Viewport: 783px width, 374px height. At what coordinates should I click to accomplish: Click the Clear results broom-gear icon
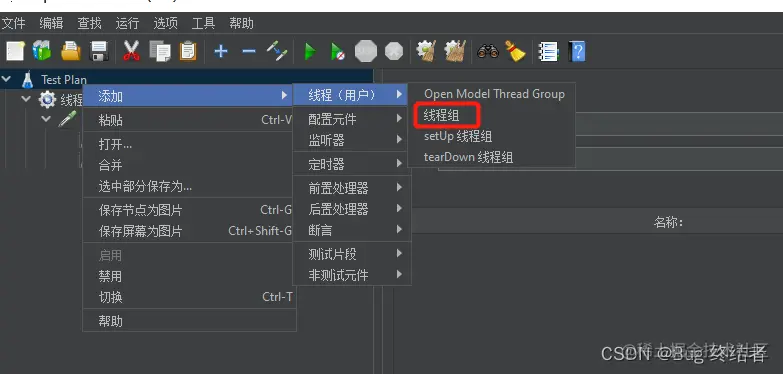tap(426, 51)
